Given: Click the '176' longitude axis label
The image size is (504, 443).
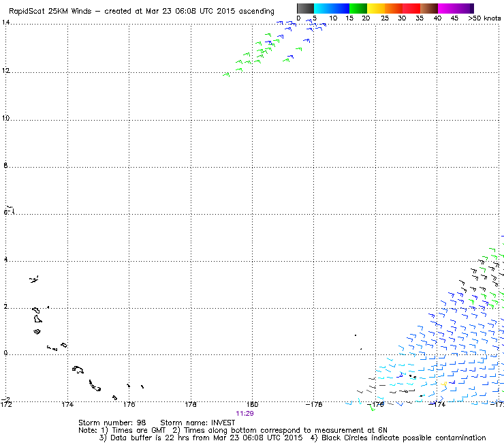Looking at the screenshot, I should (x=129, y=404).
